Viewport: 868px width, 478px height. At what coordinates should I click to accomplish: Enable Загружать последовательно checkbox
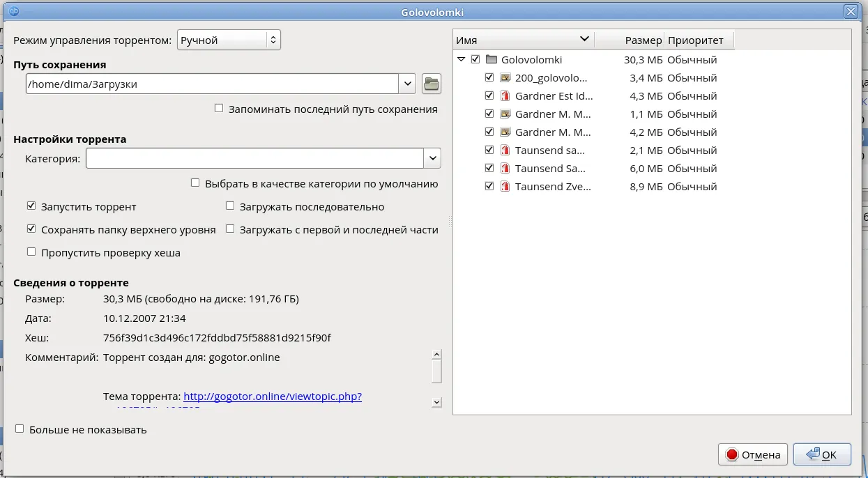coord(230,206)
